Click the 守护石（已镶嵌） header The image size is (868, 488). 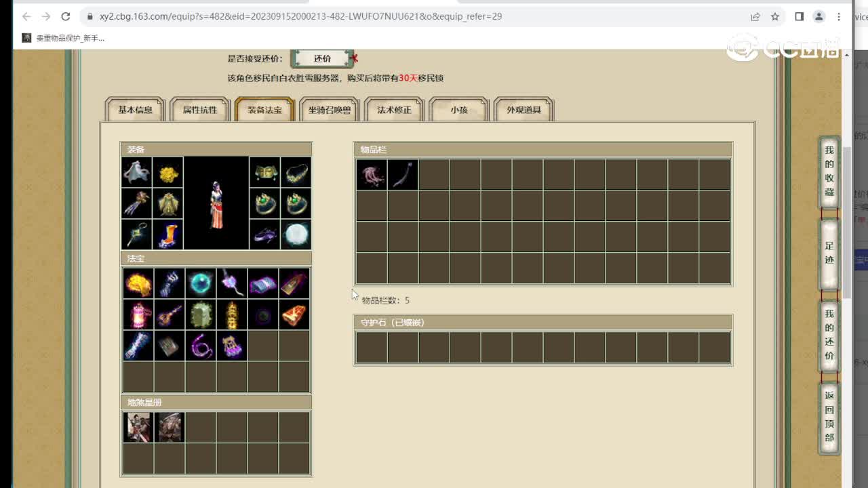(x=542, y=323)
